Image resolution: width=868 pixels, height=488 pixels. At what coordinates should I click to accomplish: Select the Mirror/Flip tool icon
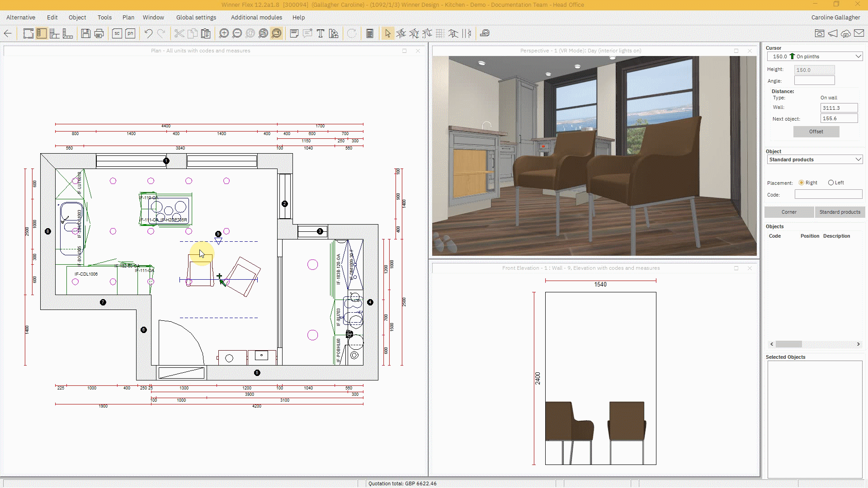(467, 33)
